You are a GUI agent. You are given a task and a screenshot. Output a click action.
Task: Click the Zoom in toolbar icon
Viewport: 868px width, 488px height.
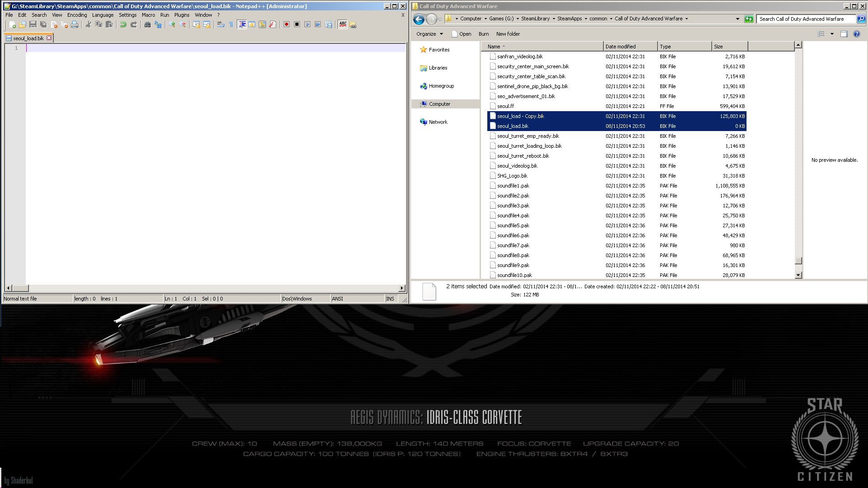click(172, 24)
